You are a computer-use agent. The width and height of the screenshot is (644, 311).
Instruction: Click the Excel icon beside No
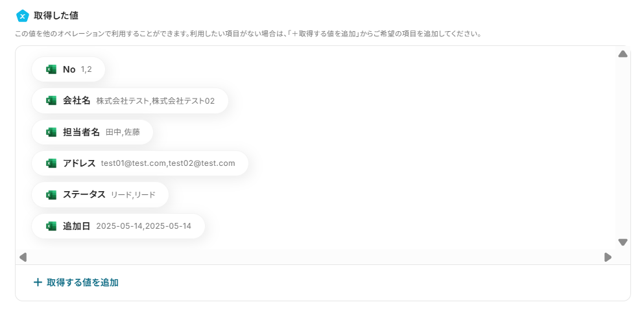coord(51,69)
